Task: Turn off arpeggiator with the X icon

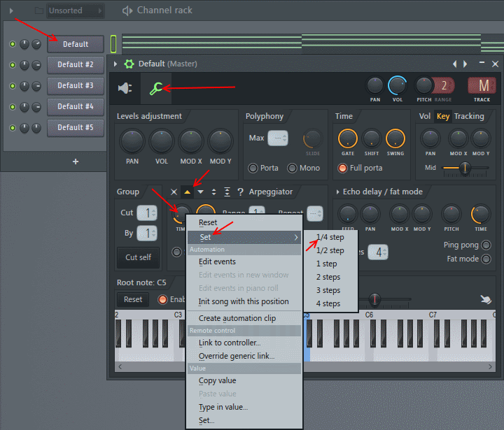Action: (x=174, y=192)
